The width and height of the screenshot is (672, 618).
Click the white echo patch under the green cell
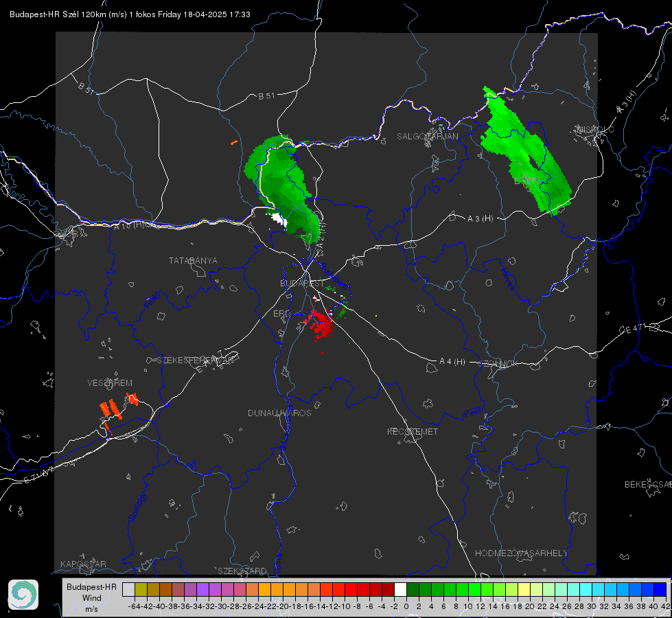click(x=279, y=219)
